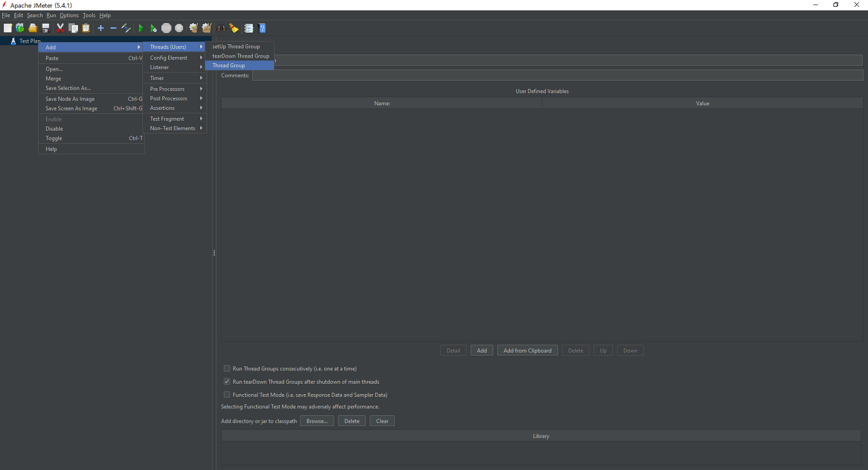Image resolution: width=868 pixels, height=470 pixels.
Task: Click the Clear All results icon
Action: (206, 28)
